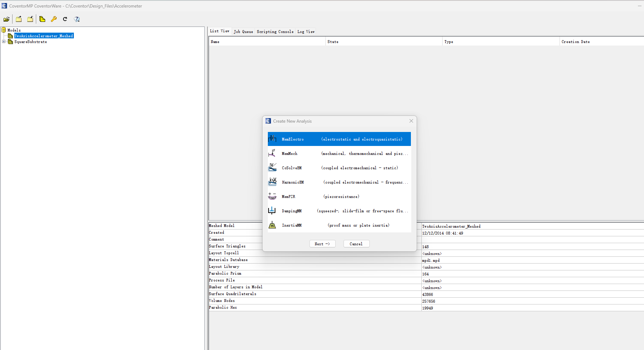
Task: Click the State column header
Action: click(384, 42)
